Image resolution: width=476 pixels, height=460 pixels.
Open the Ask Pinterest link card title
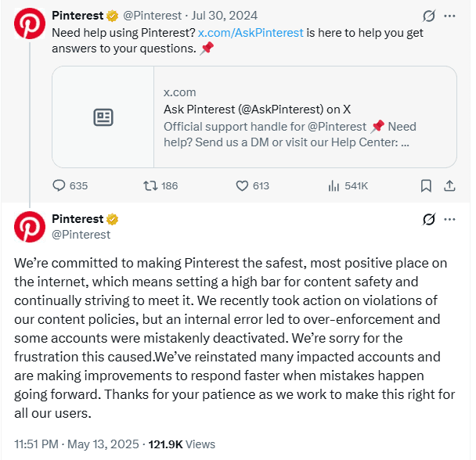[257, 110]
